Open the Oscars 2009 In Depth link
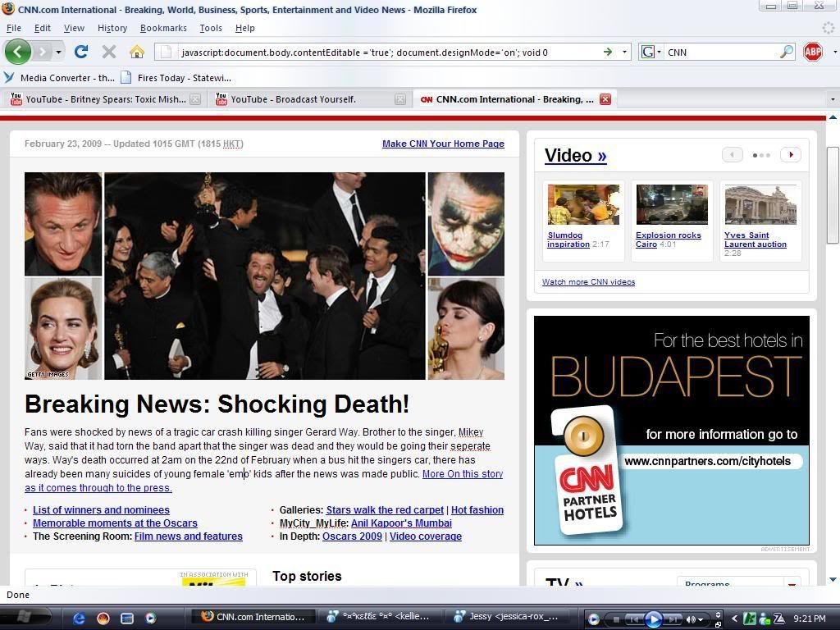Image resolution: width=840 pixels, height=630 pixels. click(x=352, y=536)
